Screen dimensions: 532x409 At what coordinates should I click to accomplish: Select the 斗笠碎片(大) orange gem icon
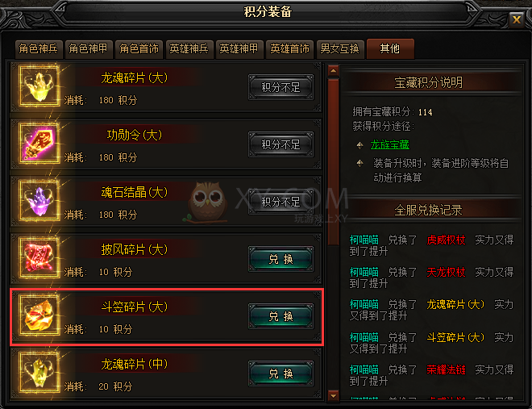tap(39, 315)
